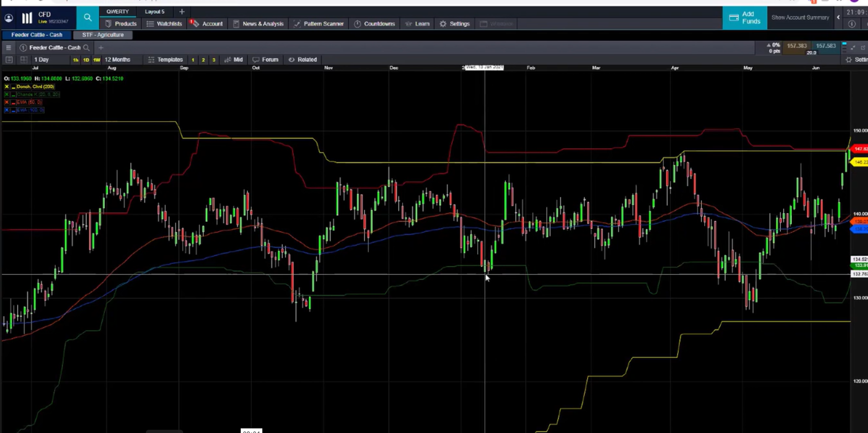Search instrument next to Feeder Cattle - Cash
Screen dimensions: 868x433
click(86, 47)
